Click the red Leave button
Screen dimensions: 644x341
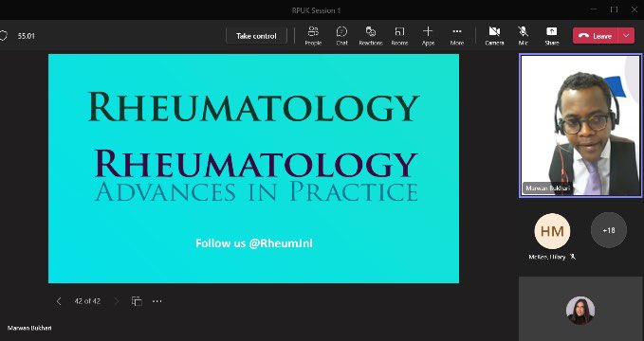[x=595, y=36]
